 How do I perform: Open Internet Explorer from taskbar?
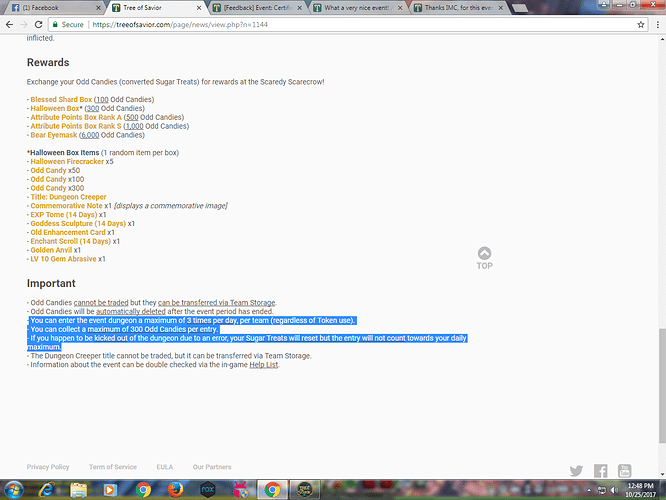point(47,490)
